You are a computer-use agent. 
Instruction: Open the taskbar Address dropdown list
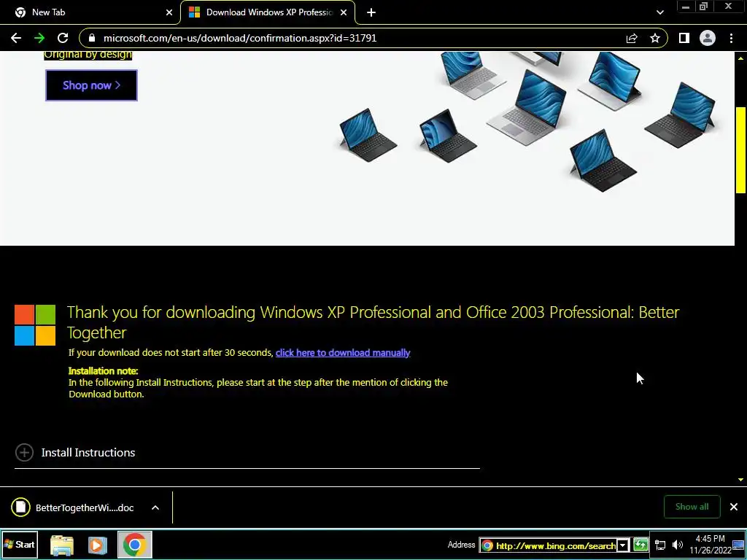click(623, 545)
